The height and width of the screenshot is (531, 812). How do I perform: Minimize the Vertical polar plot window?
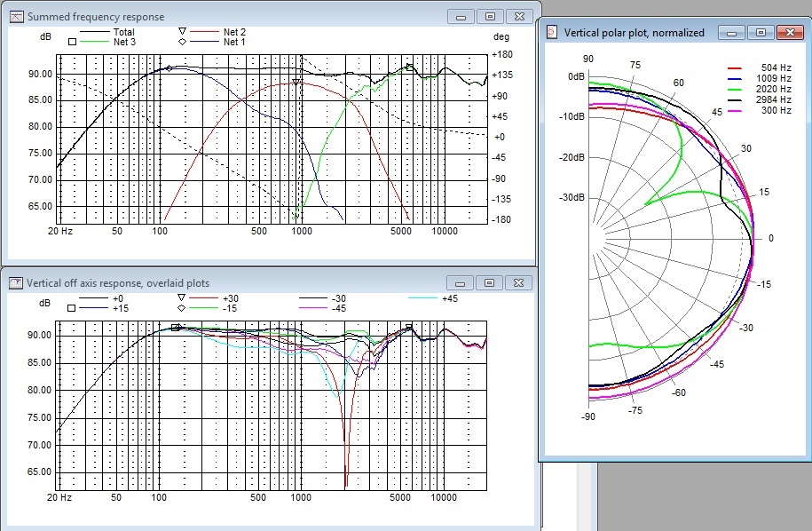[x=732, y=33]
